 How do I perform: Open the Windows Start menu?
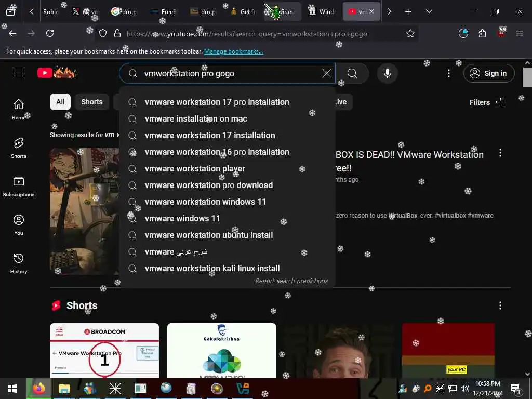(x=12, y=389)
